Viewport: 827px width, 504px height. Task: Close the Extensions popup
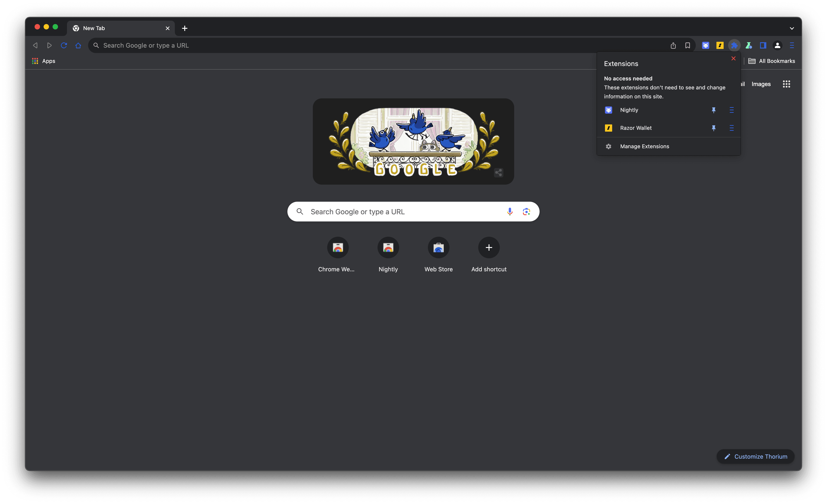[x=733, y=58]
